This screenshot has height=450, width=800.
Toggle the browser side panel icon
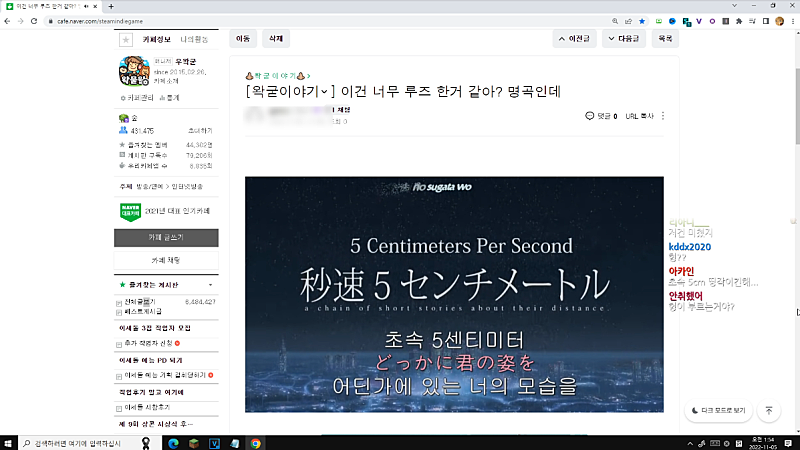click(766, 21)
